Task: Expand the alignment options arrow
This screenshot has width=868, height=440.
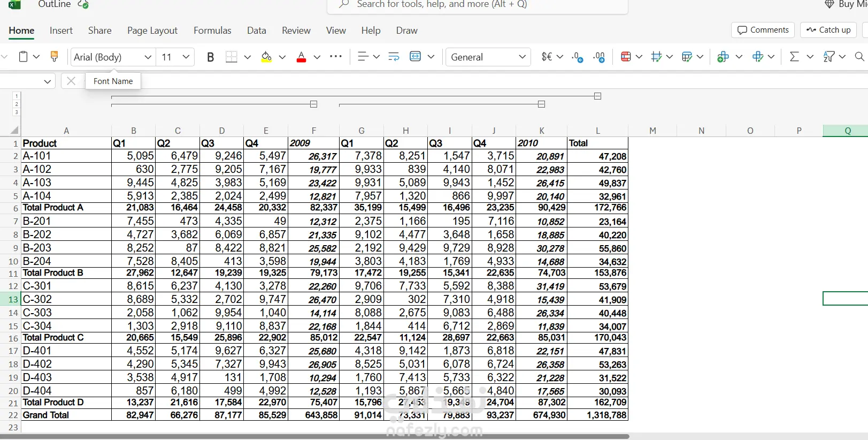Action: pyautogui.click(x=376, y=57)
